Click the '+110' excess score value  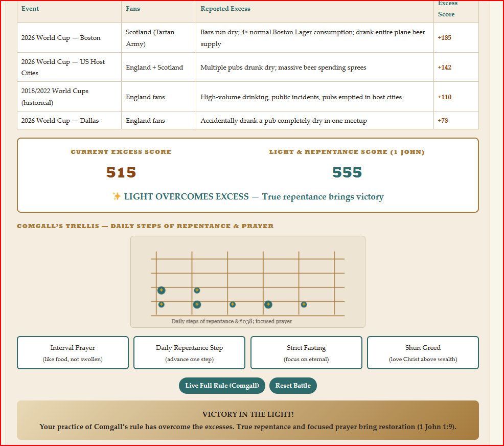pyautogui.click(x=445, y=97)
